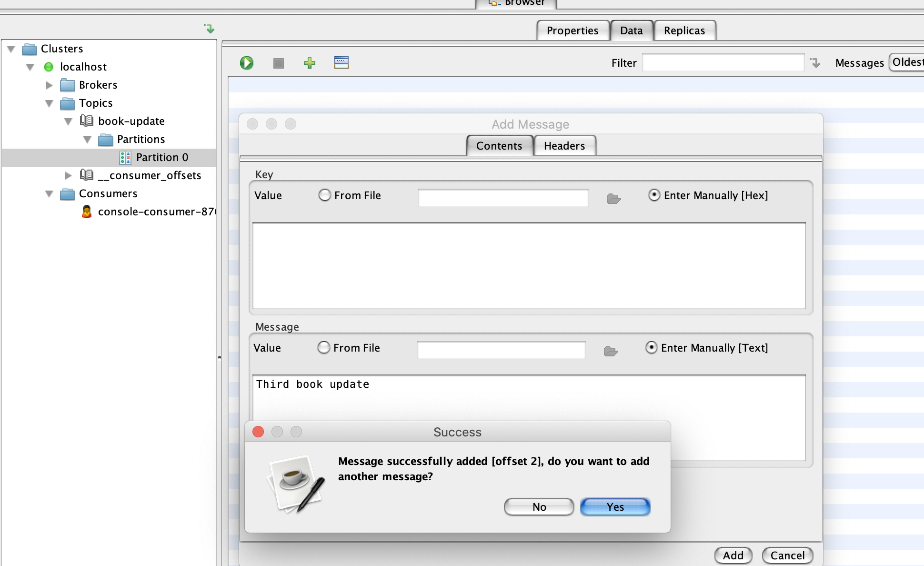
Task: Click the green plus add-message icon
Action: pyautogui.click(x=310, y=63)
